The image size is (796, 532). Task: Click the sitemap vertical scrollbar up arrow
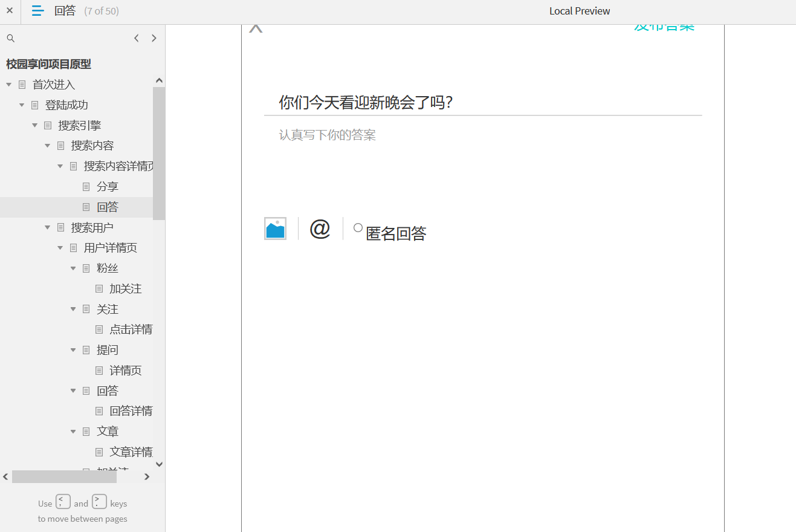(x=159, y=80)
